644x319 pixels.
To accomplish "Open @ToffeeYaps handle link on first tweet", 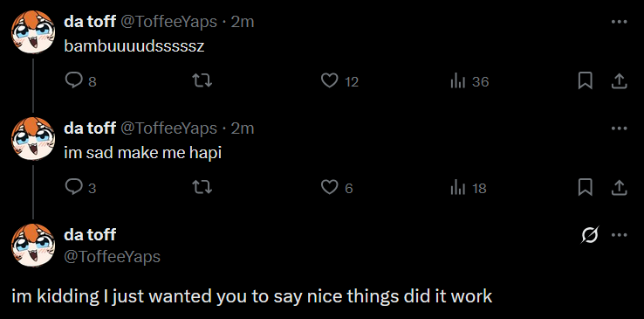I will click(168, 21).
